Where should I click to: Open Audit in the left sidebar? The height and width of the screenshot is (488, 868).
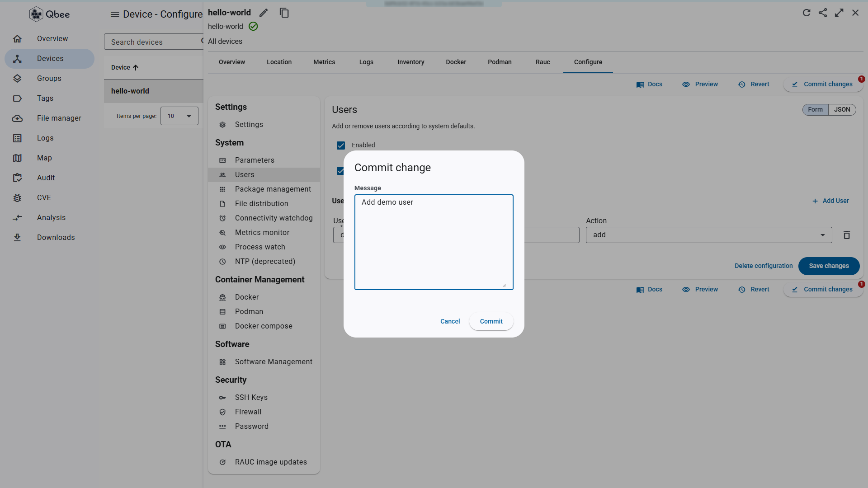(50, 178)
